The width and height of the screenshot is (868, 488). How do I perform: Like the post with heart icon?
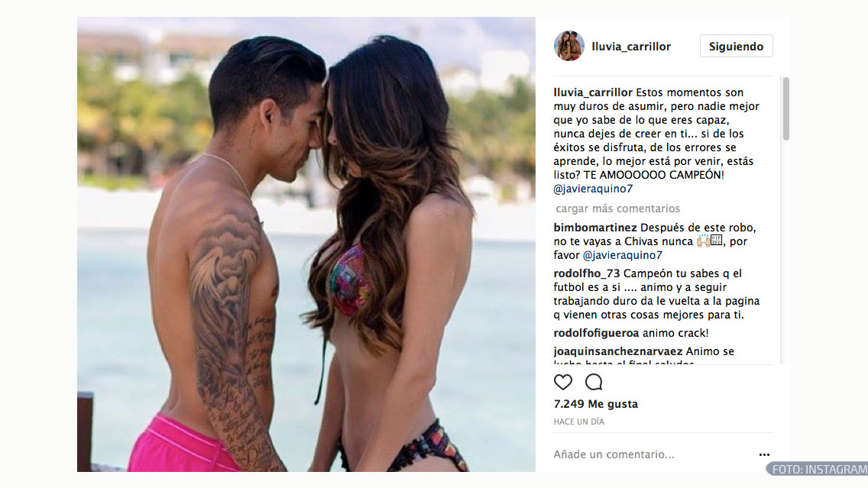click(563, 383)
